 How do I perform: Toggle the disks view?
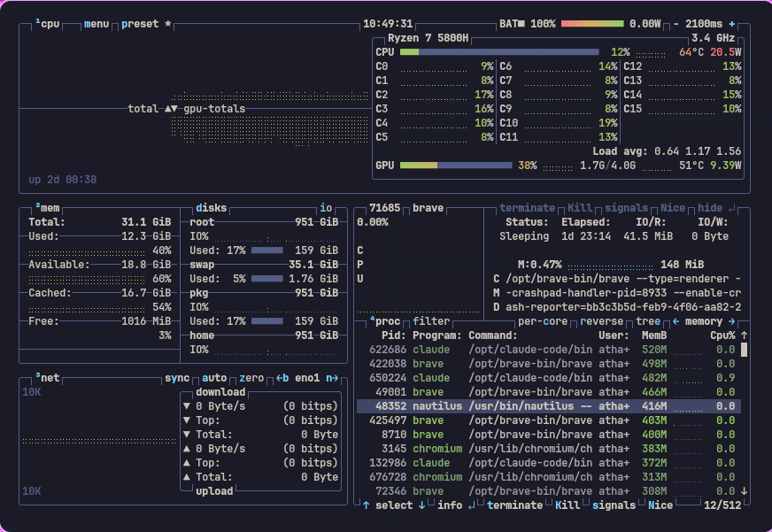[x=211, y=208]
